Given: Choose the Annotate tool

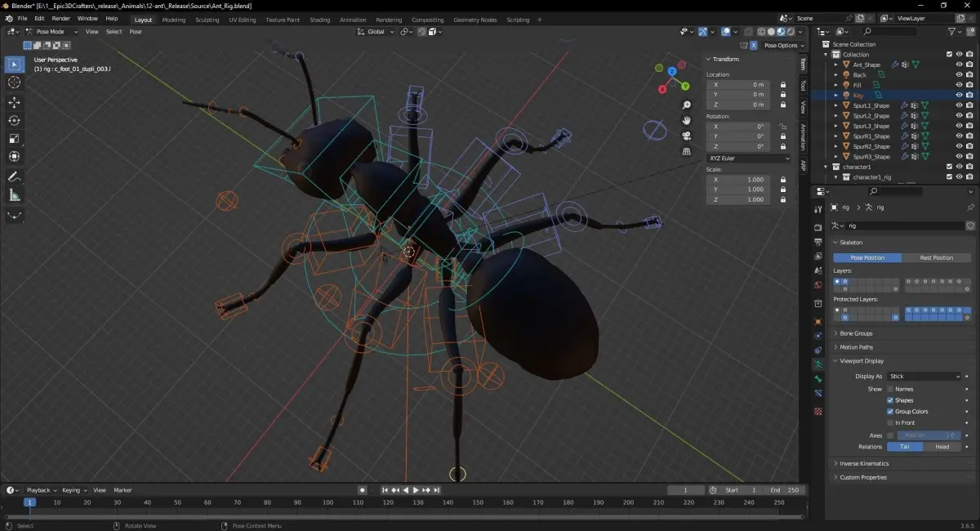Looking at the screenshot, I should click(x=14, y=176).
